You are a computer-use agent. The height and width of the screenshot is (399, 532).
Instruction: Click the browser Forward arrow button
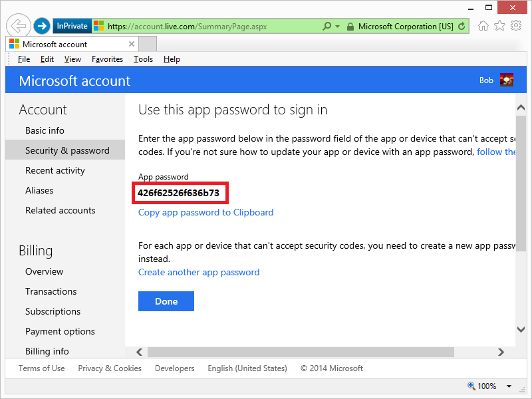pyautogui.click(x=42, y=26)
